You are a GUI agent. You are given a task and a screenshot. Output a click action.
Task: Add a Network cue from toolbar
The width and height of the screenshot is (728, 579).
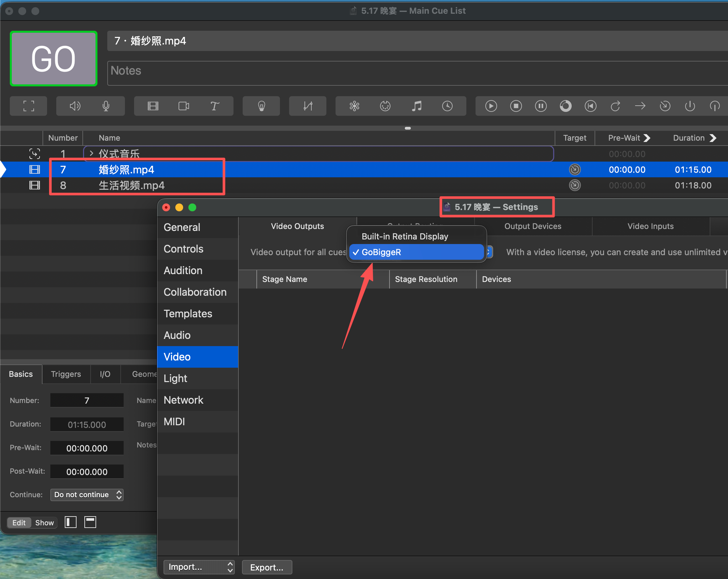click(x=354, y=106)
